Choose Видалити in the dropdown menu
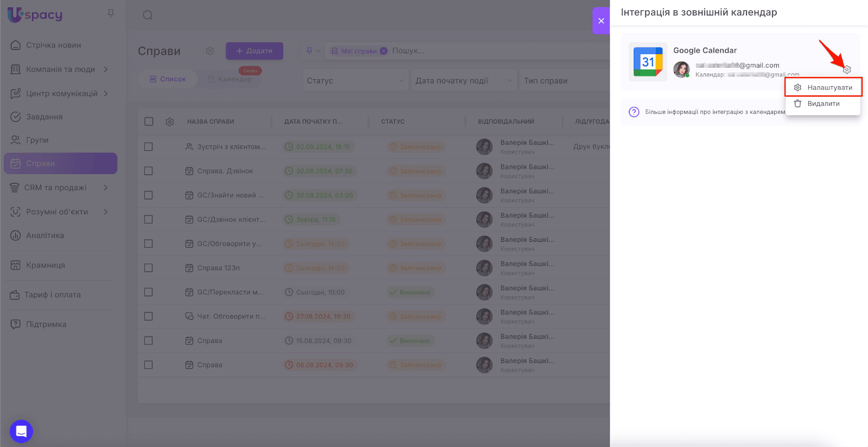The height and width of the screenshot is (447, 868). click(822, 104)
